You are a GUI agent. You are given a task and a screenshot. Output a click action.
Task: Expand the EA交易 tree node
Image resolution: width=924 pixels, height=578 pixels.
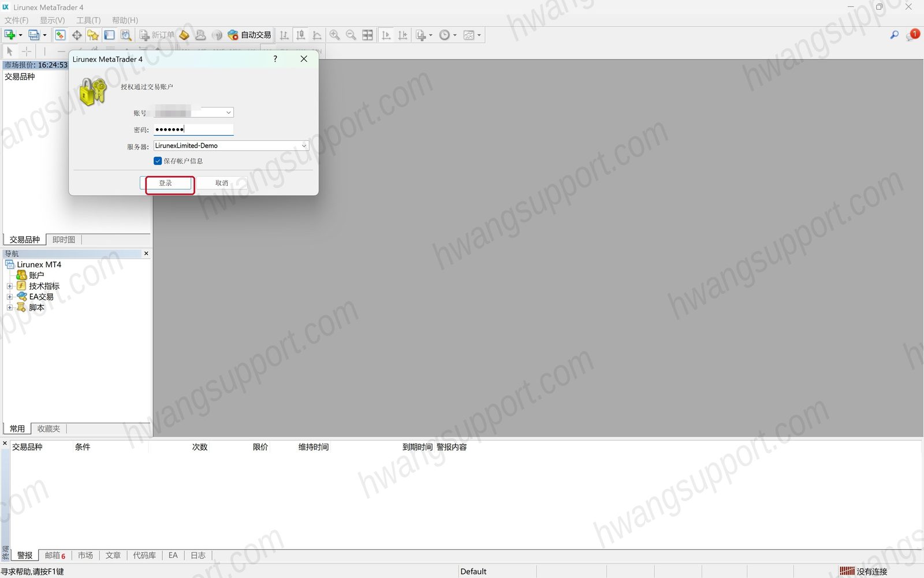pyautogui.click(x=9, y=297)
